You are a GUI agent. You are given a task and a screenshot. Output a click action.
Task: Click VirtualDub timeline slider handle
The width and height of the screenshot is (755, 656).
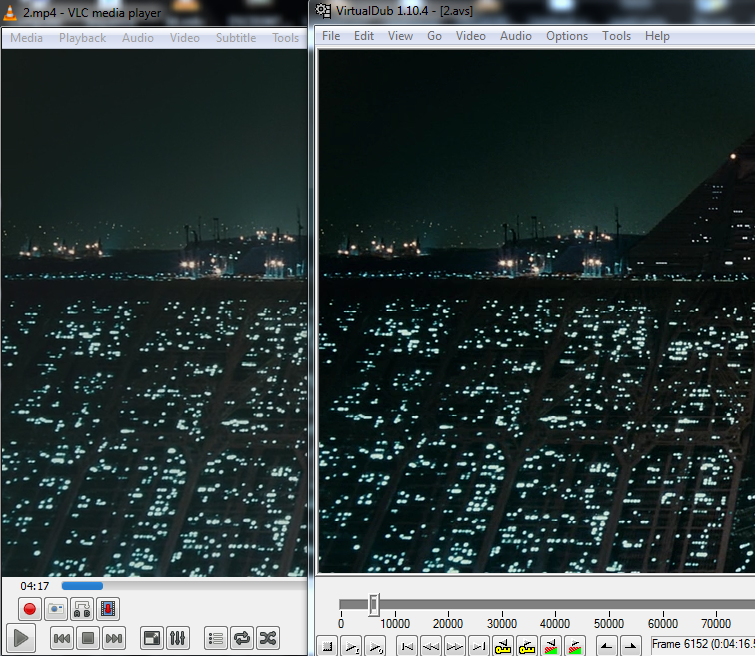click(374, 604)
